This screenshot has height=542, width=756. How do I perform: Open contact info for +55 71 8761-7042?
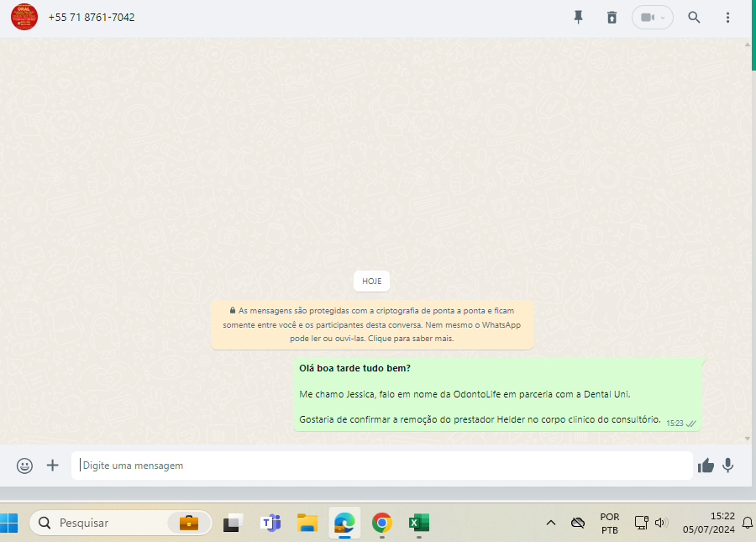pos(91,18)
